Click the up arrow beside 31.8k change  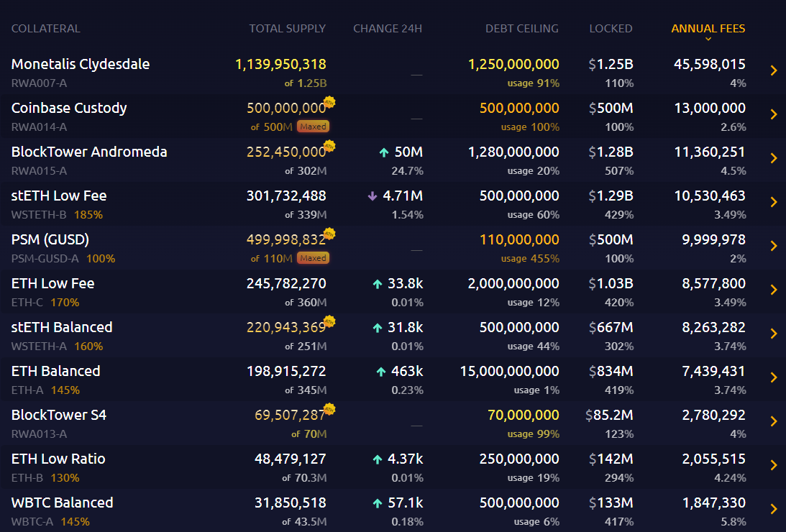click(378, 328)
